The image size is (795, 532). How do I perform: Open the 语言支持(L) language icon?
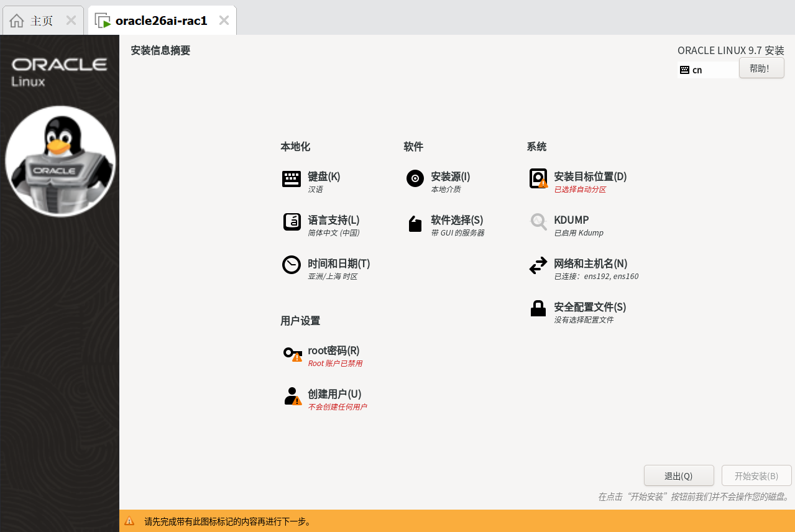click(x=292, y=222)
